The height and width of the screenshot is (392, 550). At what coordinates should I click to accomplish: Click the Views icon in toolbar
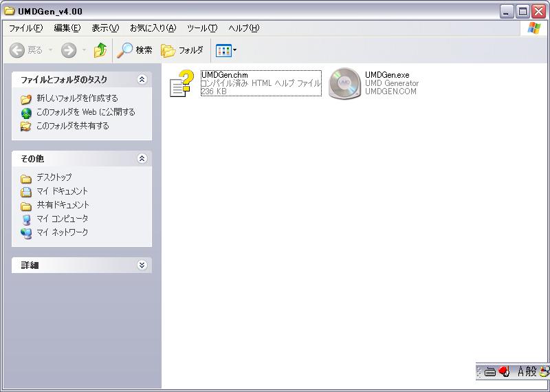(x=224, y=50)
